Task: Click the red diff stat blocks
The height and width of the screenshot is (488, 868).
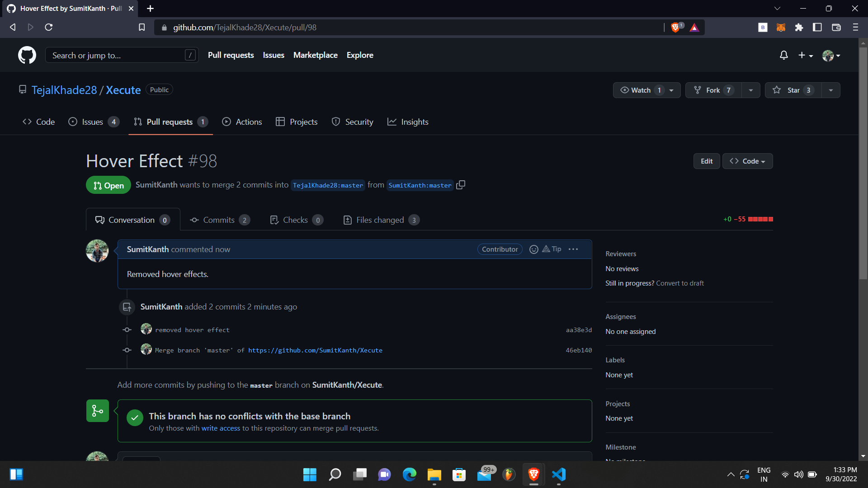Action: pyautogui.click(x=761, y=219)
